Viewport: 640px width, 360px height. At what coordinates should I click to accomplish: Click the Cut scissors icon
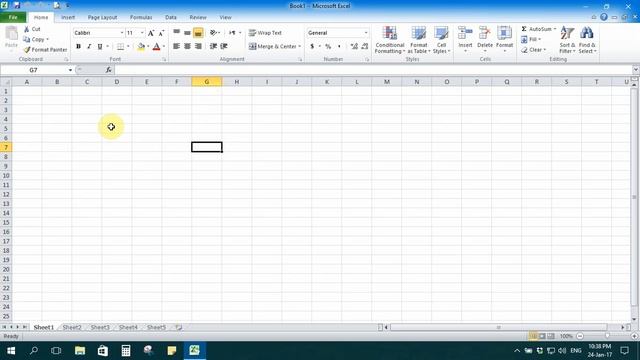point(27,29)
